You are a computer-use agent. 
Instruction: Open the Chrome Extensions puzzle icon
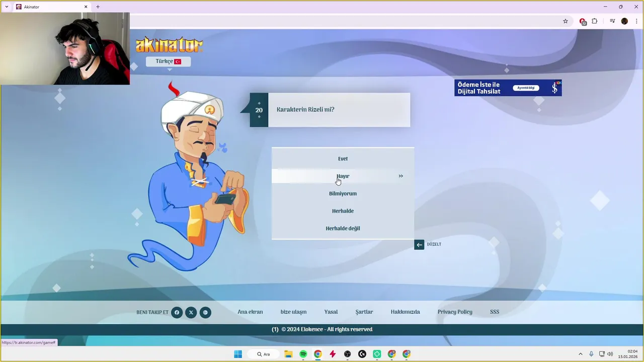click(595, 21)
